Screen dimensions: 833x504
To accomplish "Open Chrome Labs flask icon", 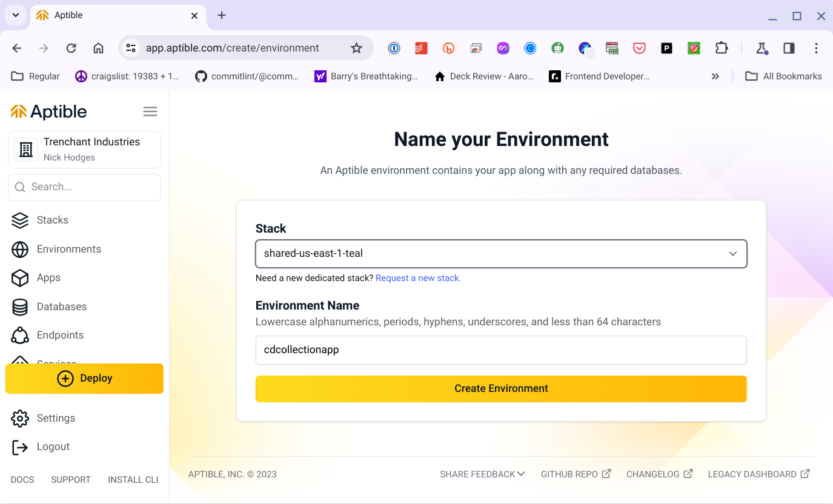I will (x=762, y=48).
